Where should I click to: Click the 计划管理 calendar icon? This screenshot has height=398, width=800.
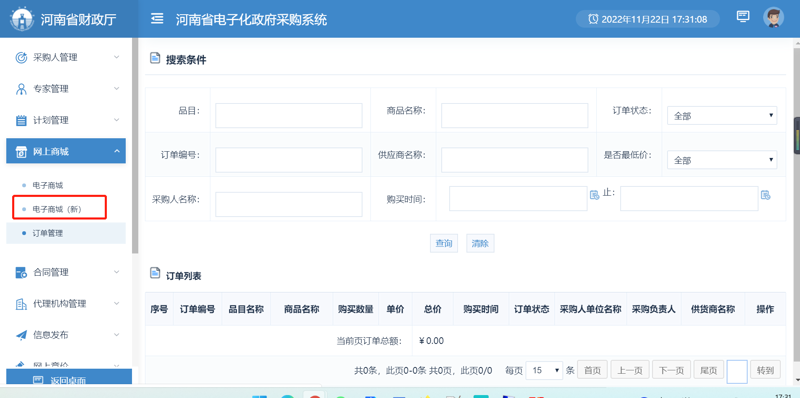tap(21, 120)
